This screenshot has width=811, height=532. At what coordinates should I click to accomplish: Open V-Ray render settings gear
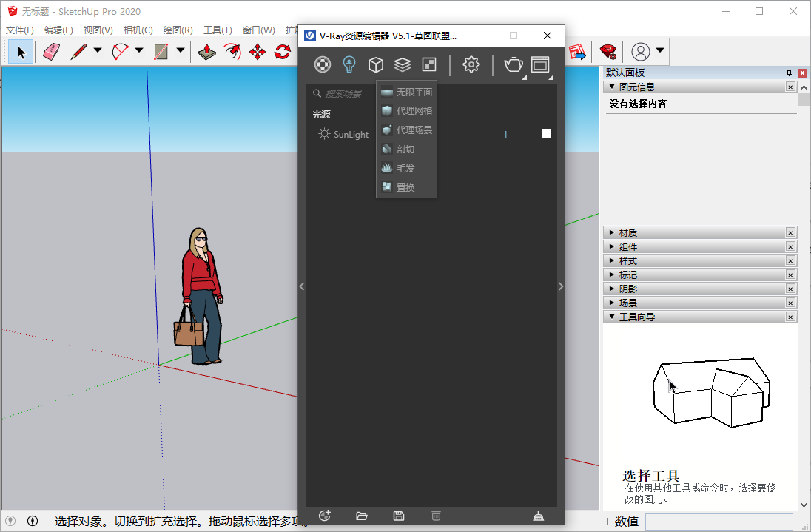[471, 64]
